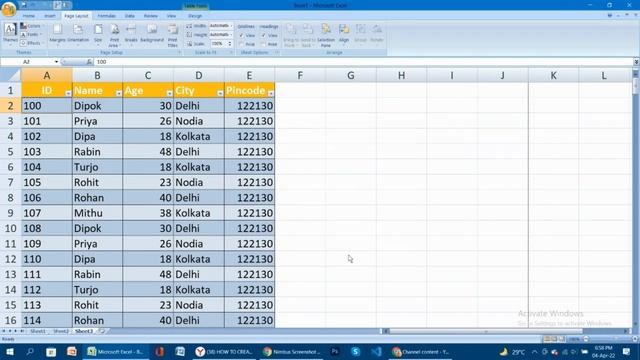
Task: Switch to the Insert ribbon tab
Action: (50, 16)
